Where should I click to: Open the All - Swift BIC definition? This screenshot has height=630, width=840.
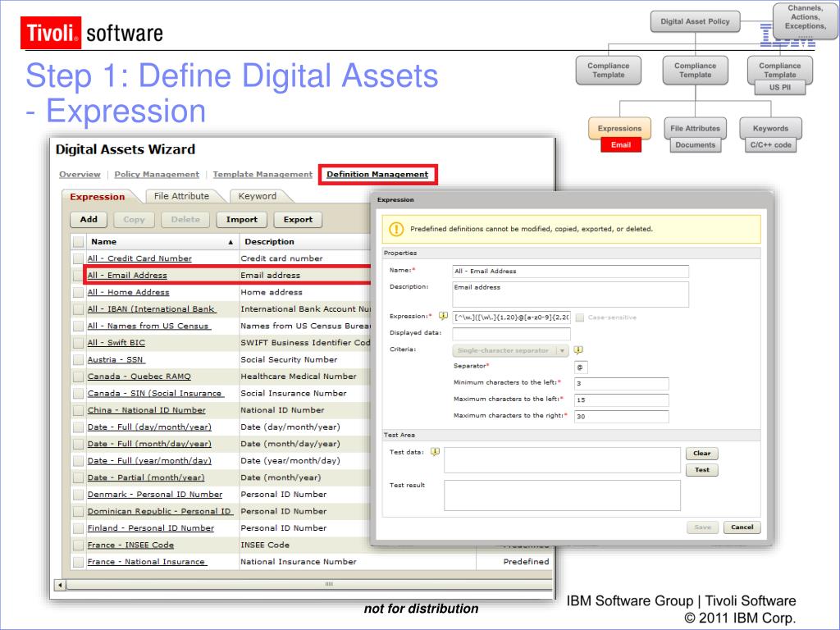pyautogui.click(x=116, y=343)
